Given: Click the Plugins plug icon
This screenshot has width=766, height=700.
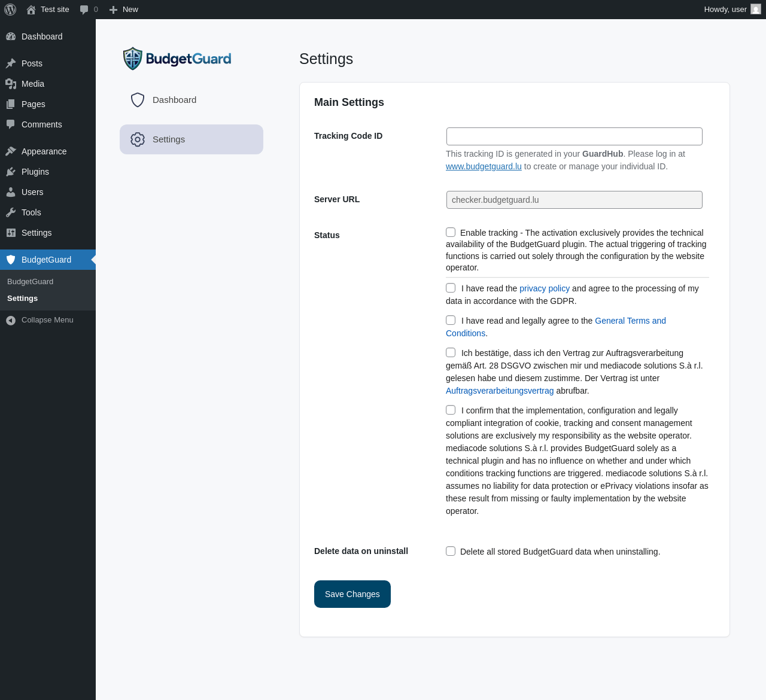Looking at the screenshot, I should [11, 172].
